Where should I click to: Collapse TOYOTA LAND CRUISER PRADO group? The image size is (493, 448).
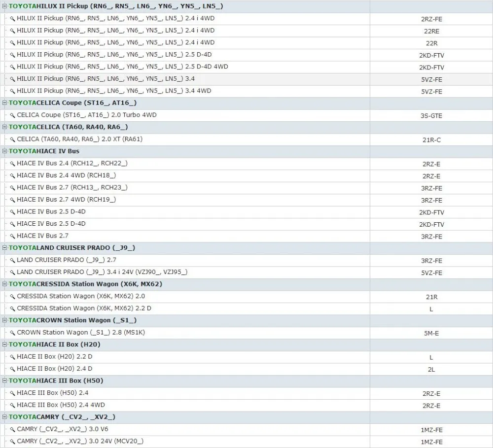point(4,248)
